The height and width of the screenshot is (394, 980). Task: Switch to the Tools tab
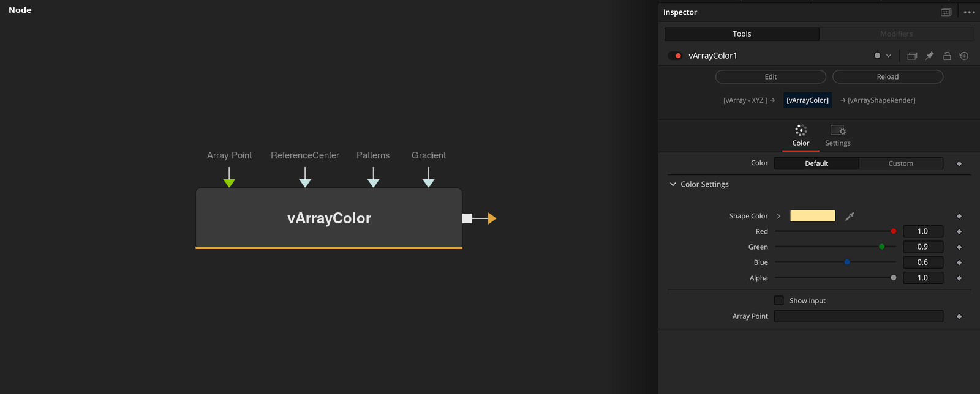click(742, 34)
